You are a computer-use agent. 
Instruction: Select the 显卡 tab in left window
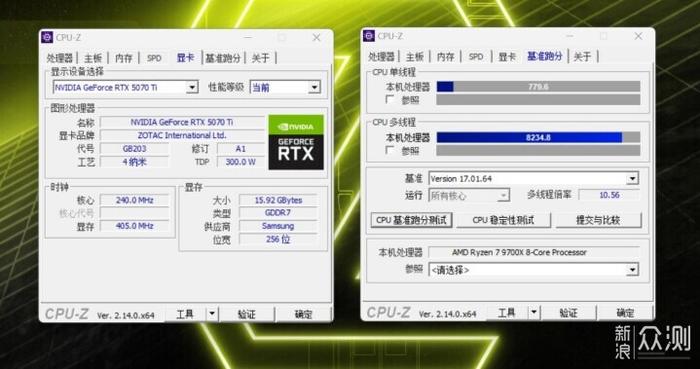point(185,58)
